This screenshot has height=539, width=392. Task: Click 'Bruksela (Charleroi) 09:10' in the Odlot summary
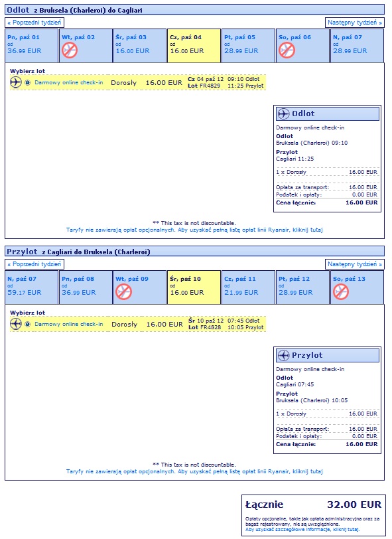pos(312,143)
